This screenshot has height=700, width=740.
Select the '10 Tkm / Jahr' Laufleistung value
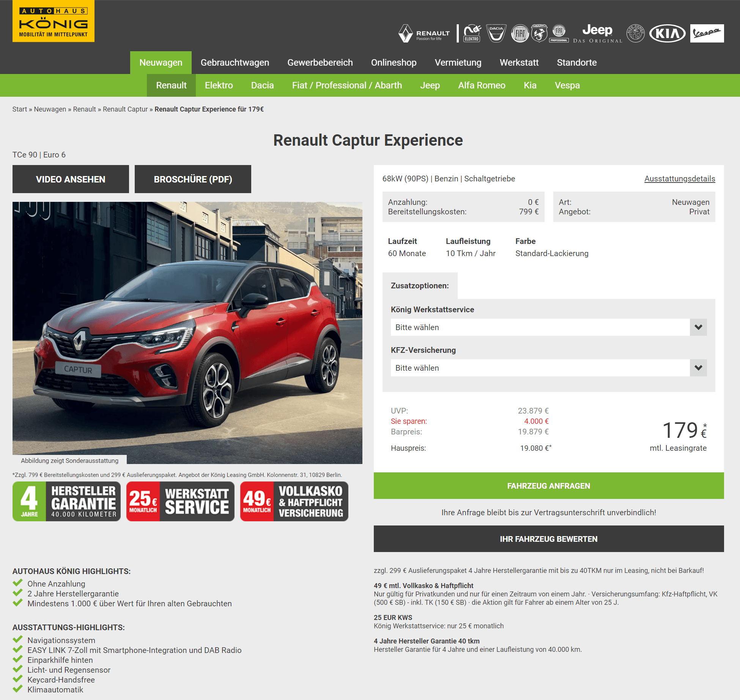point(471,253)
